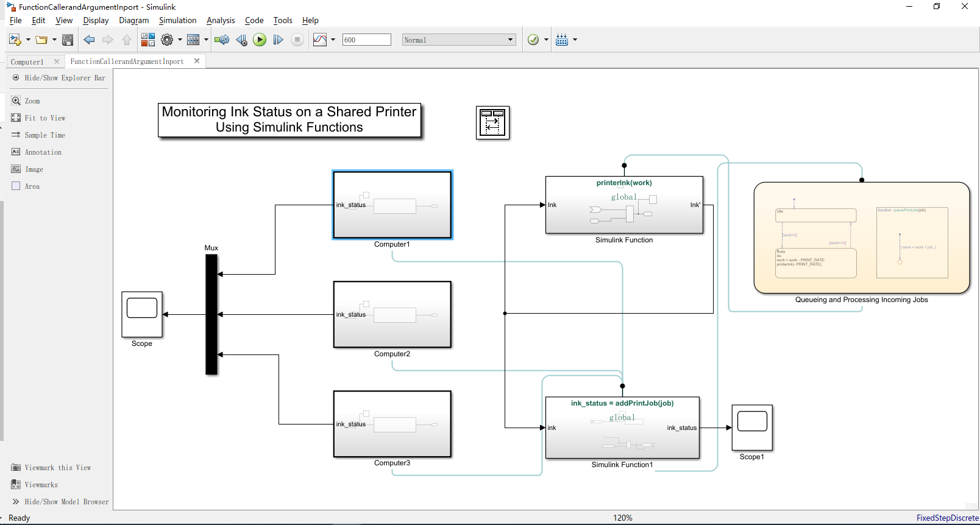Open the New Model dropdown arrow
This screenshot has width=980, height=525.
coord(28,40)
